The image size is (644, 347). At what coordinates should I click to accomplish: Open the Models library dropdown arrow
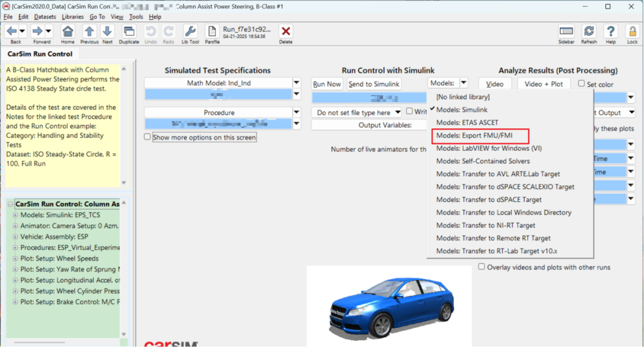coord(464,83)
